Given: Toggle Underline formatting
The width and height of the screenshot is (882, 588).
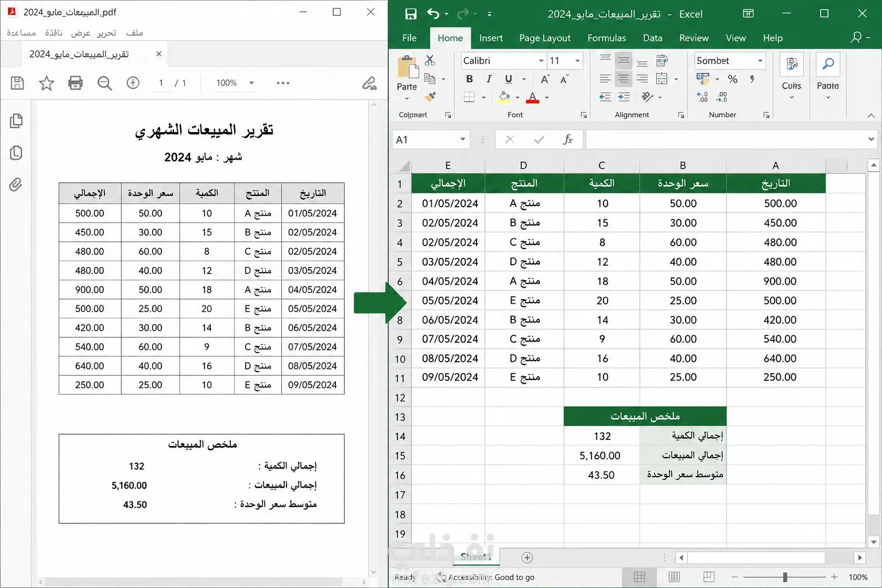Looking at the screenshot, I should 508,79.
